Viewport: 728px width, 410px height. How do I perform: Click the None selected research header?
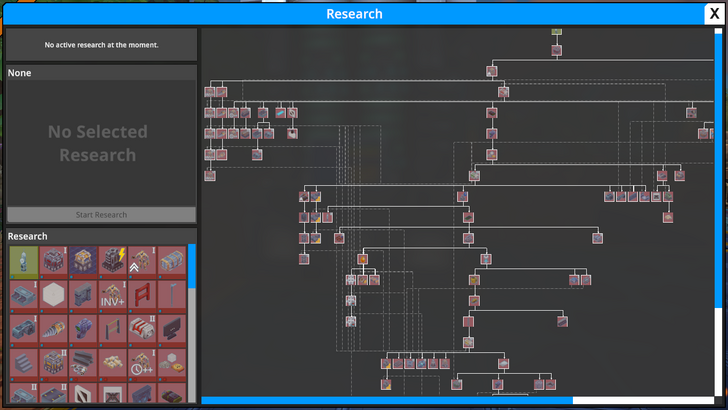point(101,73)
